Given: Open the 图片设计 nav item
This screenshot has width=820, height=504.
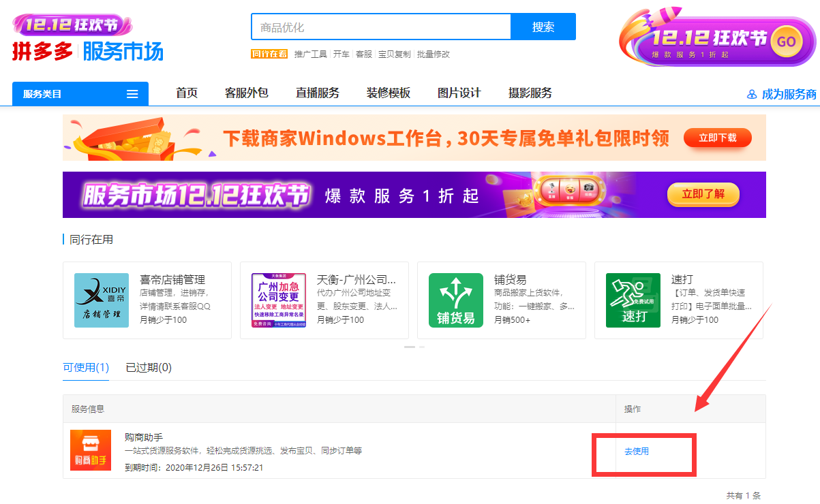Looking at the screenshot, I should click(x=459, y=93).
